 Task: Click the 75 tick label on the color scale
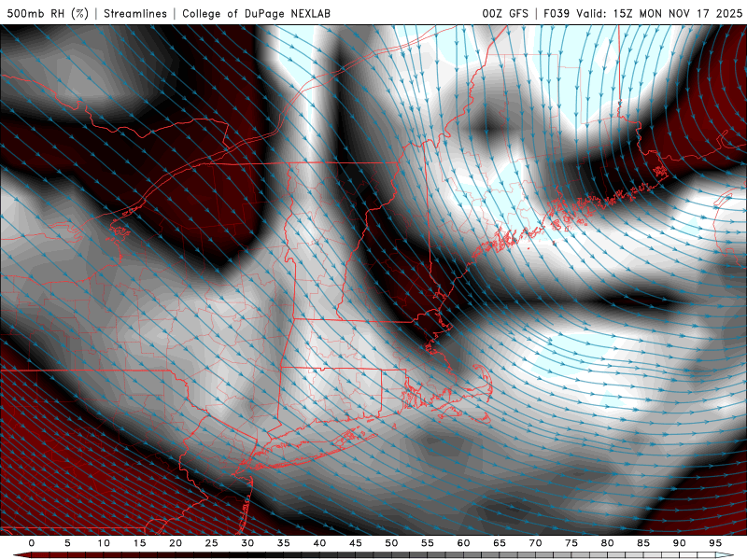[571, 543]
